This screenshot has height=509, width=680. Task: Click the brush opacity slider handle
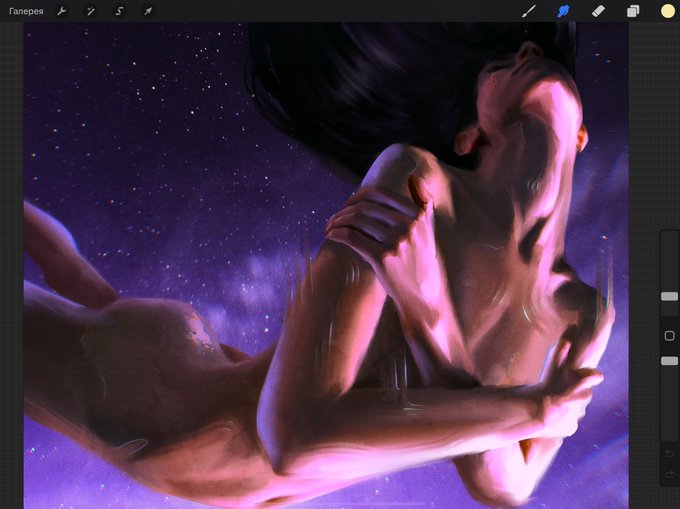[x=669, y=361]
